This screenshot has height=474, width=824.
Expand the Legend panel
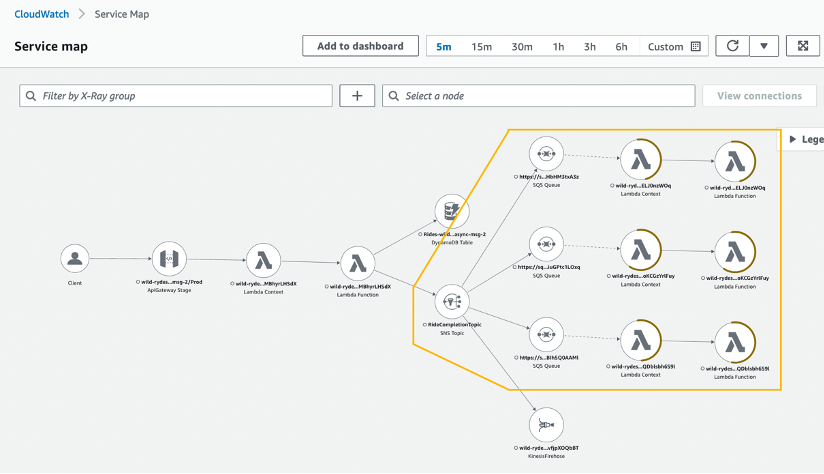point(801,139)
